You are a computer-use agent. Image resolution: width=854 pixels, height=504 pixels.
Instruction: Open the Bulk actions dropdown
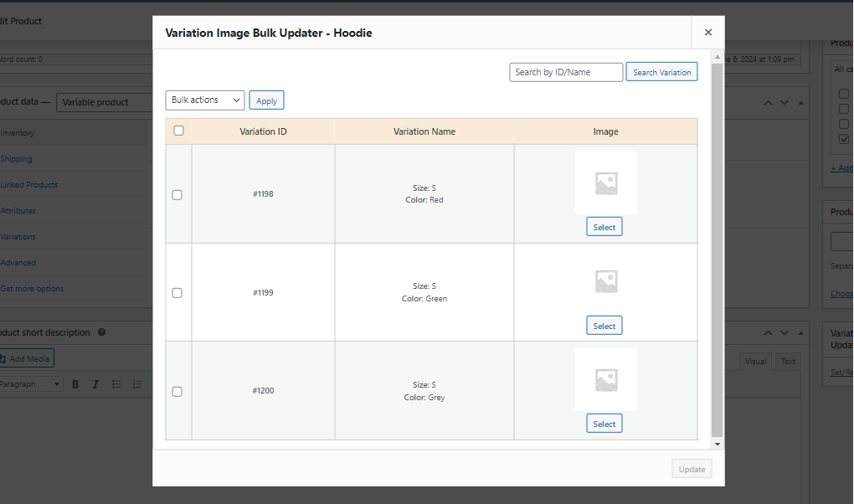[x=204, y=100]
